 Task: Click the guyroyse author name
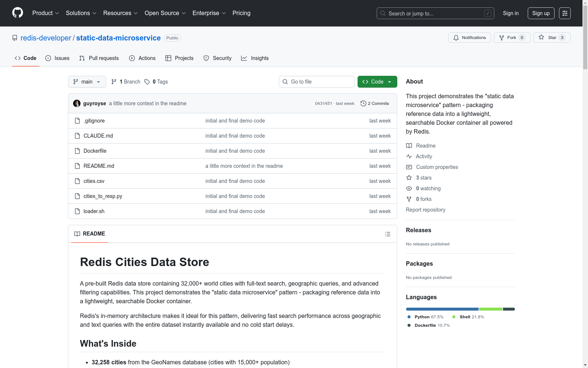coord(94,103)
